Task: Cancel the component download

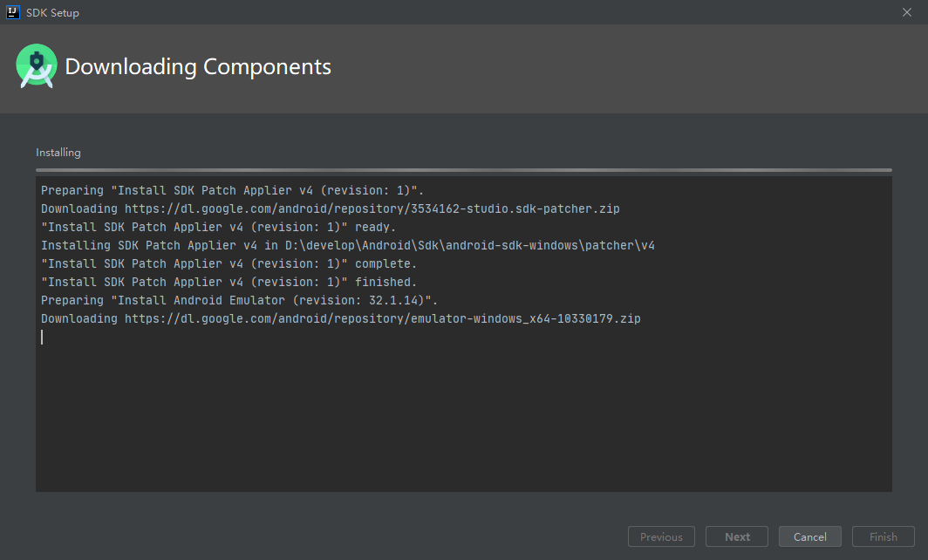Action: (809, 536)
